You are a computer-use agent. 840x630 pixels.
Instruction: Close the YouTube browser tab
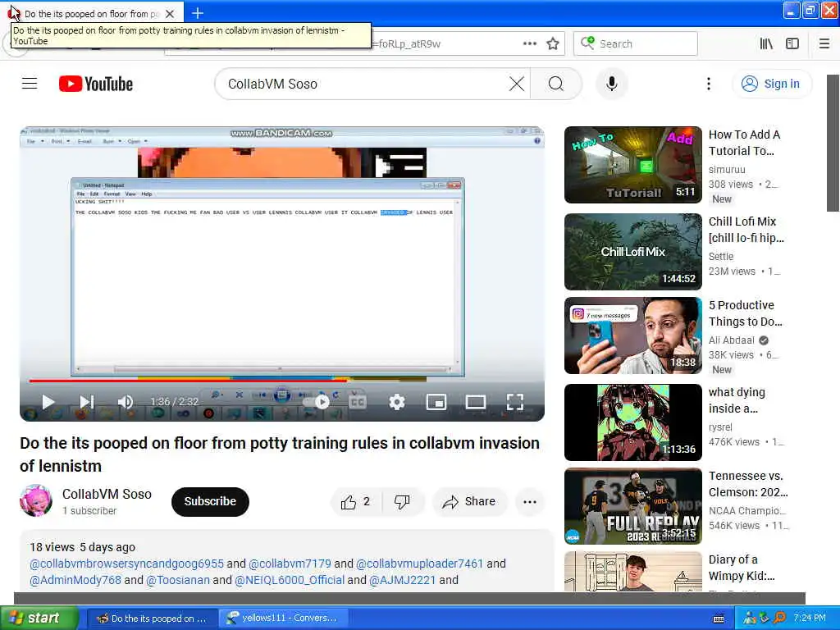click(x=169, y=13)
